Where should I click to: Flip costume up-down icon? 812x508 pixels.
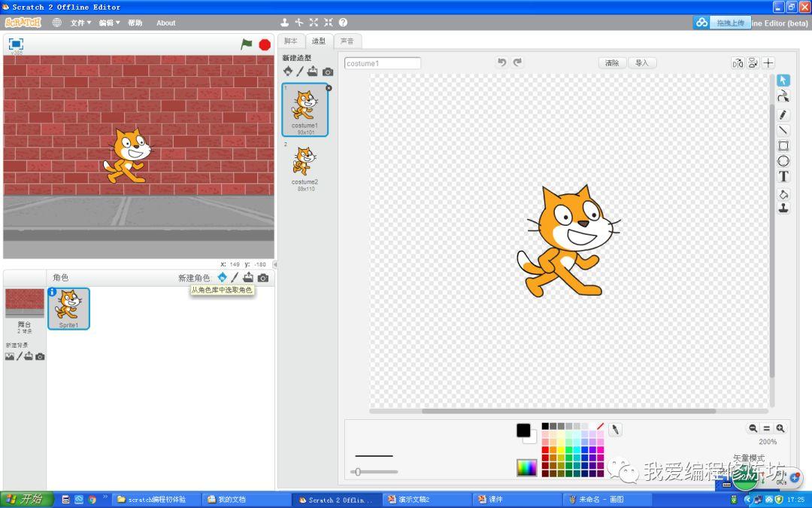[753, 63]
